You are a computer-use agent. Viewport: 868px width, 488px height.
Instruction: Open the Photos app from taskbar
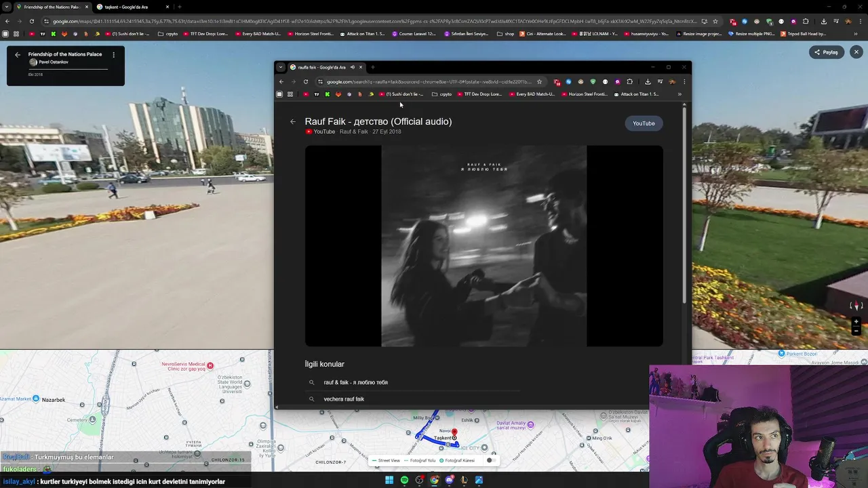(x=479, y=480)
